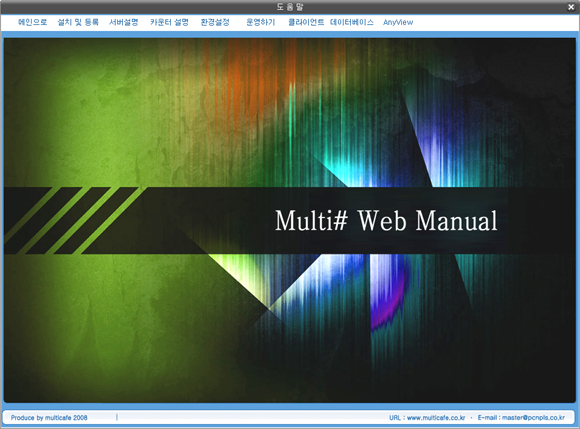580x429 pixels.
Task: Close the 도움말 help window
Action: click(x=571, y=7)
